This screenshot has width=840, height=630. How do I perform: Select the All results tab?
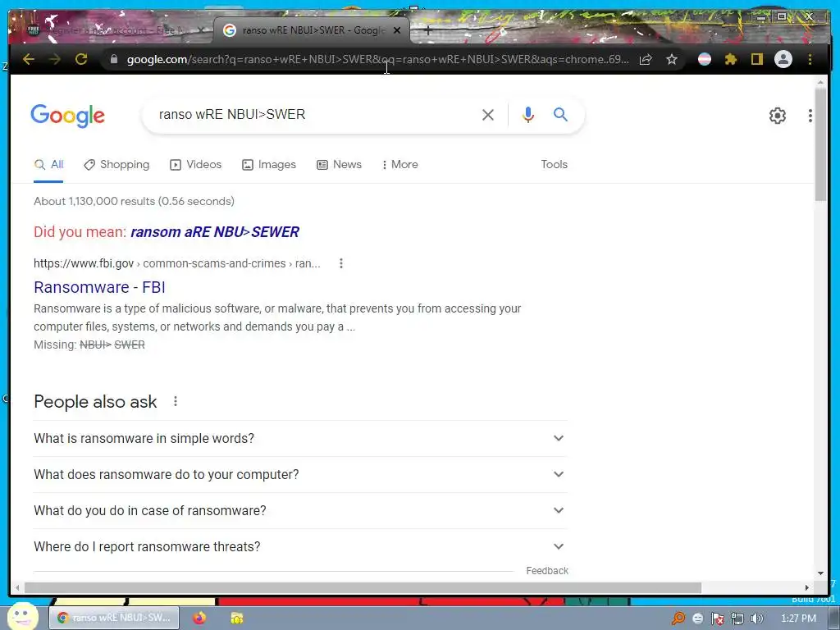(x=48, y=164)
